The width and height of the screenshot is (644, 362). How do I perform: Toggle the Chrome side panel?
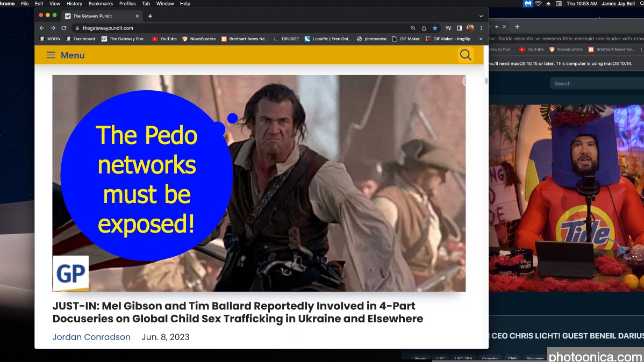click(459, 28)
